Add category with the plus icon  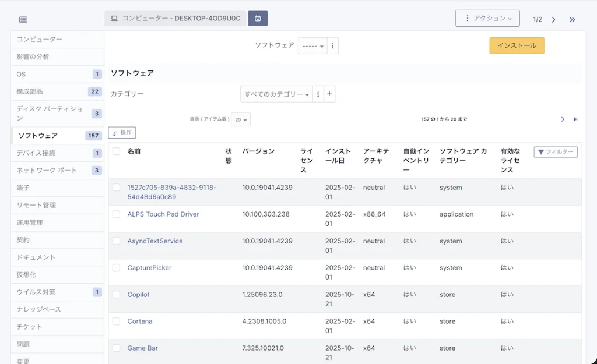tap(330, 94)
